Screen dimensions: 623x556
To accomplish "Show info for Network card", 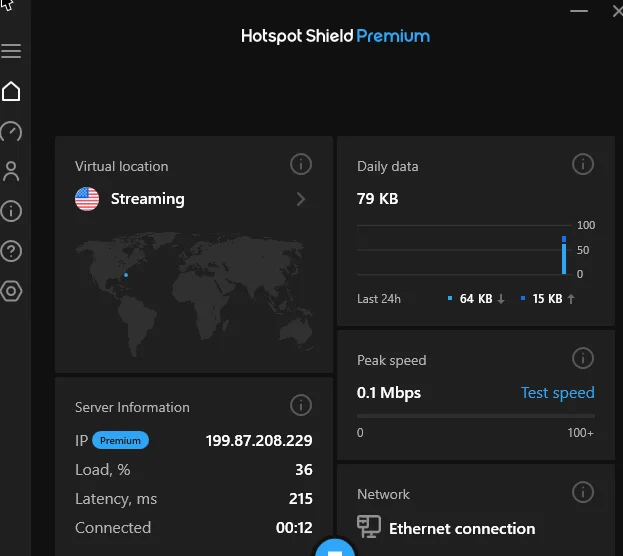I will click(x=583, y=492).
